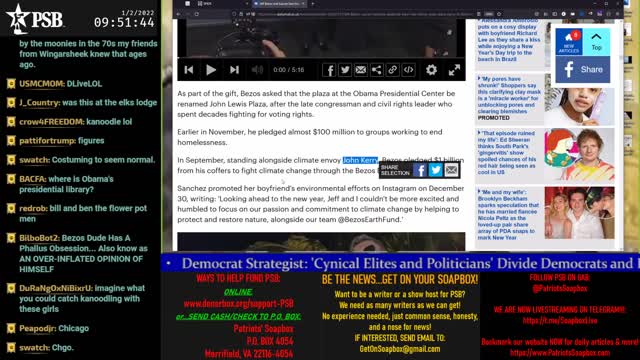
Task: Share selected text on Facebook popup
Action: [x=420, y=170]
